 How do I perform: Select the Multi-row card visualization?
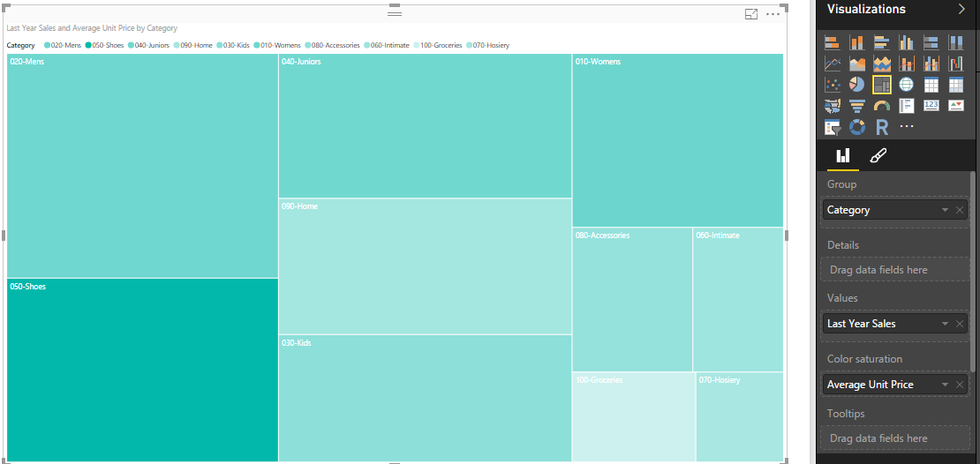906,106
